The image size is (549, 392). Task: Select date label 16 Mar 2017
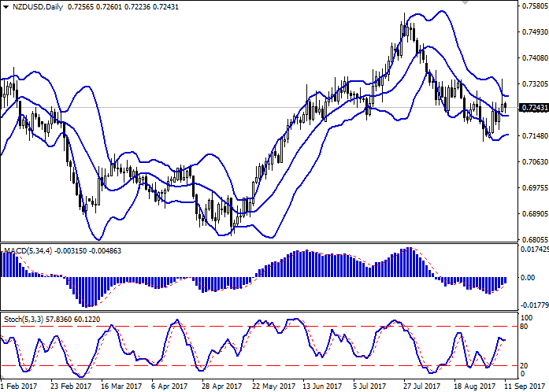click(x=121, y=386)
